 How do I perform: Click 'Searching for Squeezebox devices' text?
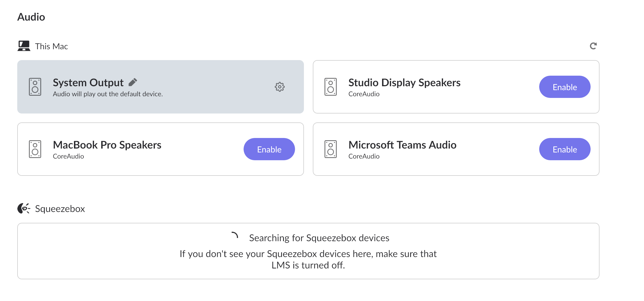tap(319, 238)
